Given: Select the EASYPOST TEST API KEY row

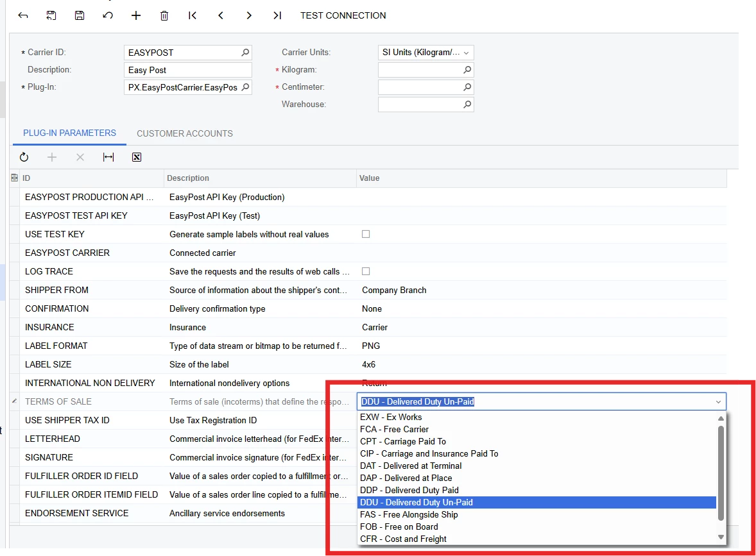Looking at the screenshot, I should 368,216.
